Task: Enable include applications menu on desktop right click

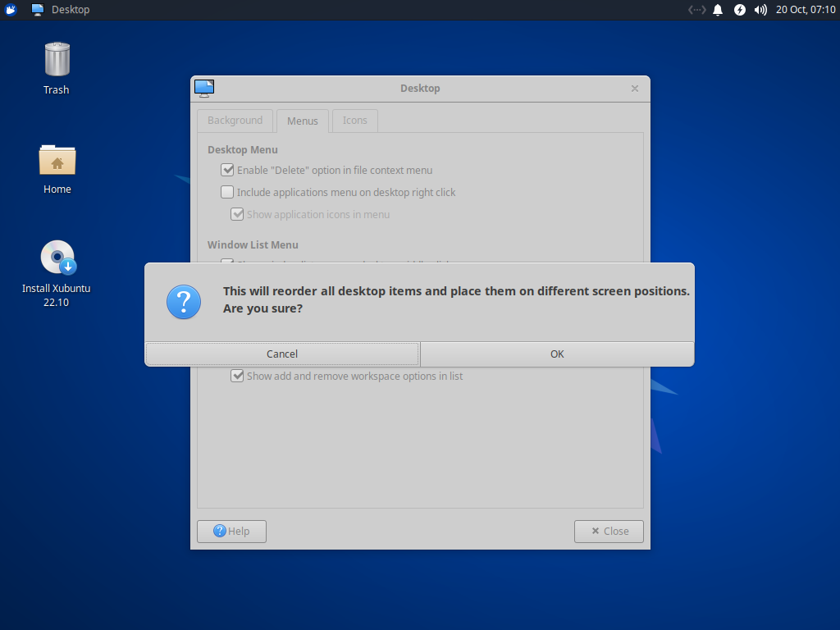Action: coord(227,192)
